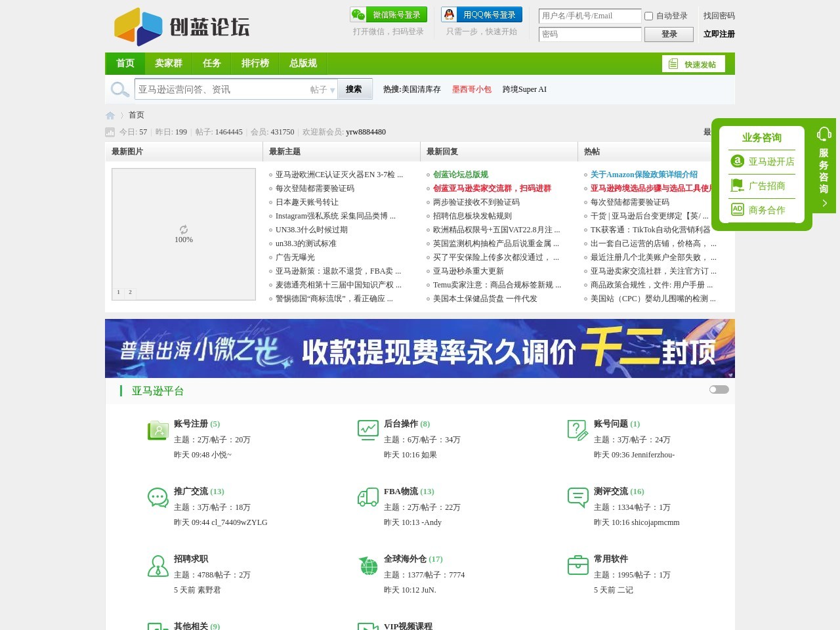Open thread 招聘信息板块发帖规则
The width and height of the screenshot is (840, 630).
pos(472,216)
